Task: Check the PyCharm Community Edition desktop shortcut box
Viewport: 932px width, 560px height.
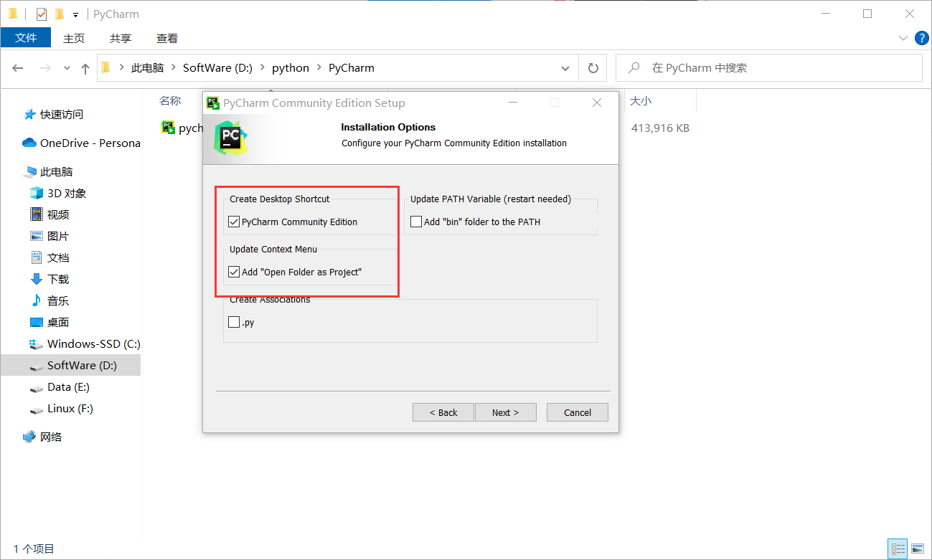Action: click(234, 222)
